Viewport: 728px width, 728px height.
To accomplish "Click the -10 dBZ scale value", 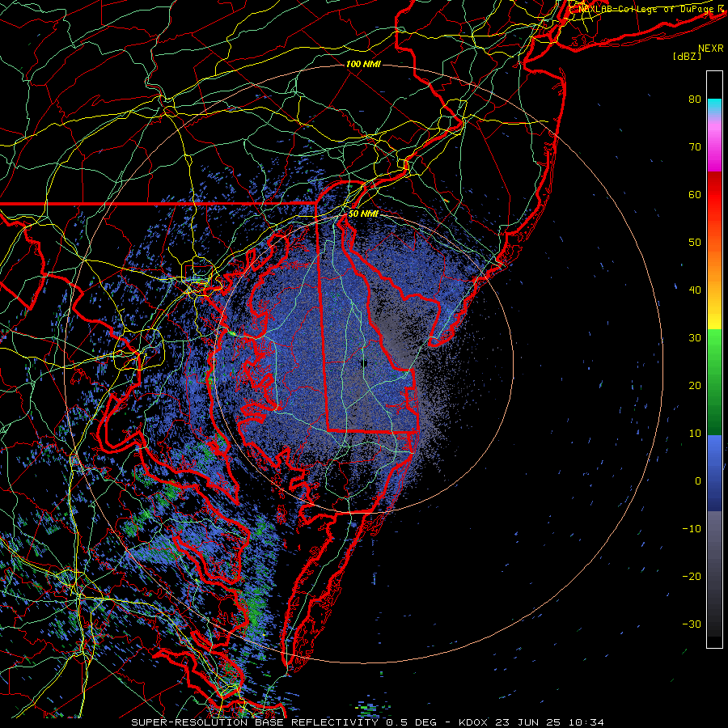I will (x=692, y=529).
